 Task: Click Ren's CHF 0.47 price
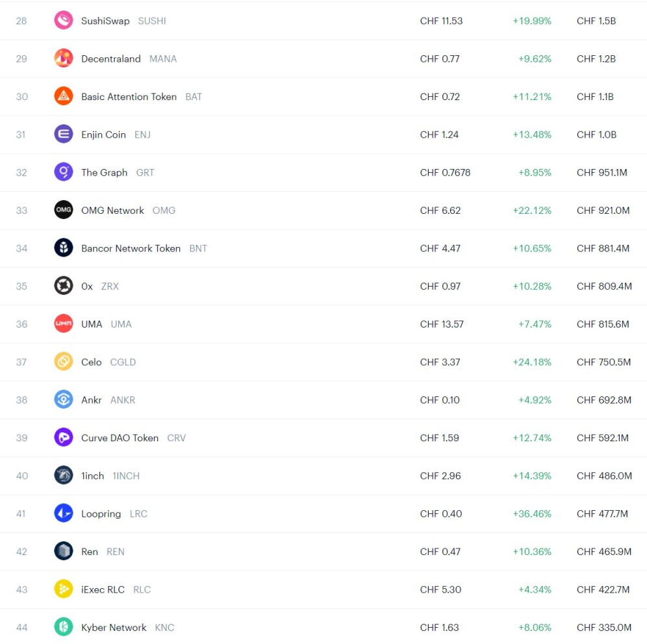440,552
